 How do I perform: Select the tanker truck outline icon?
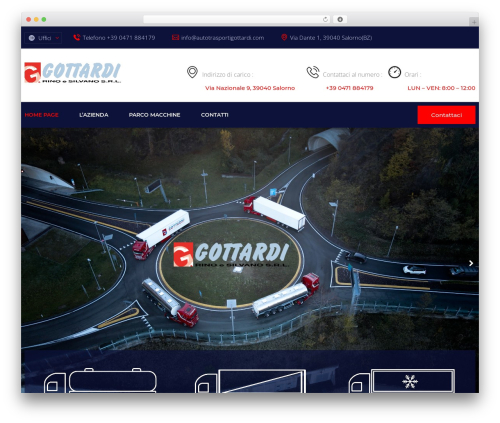click(100, 380)
